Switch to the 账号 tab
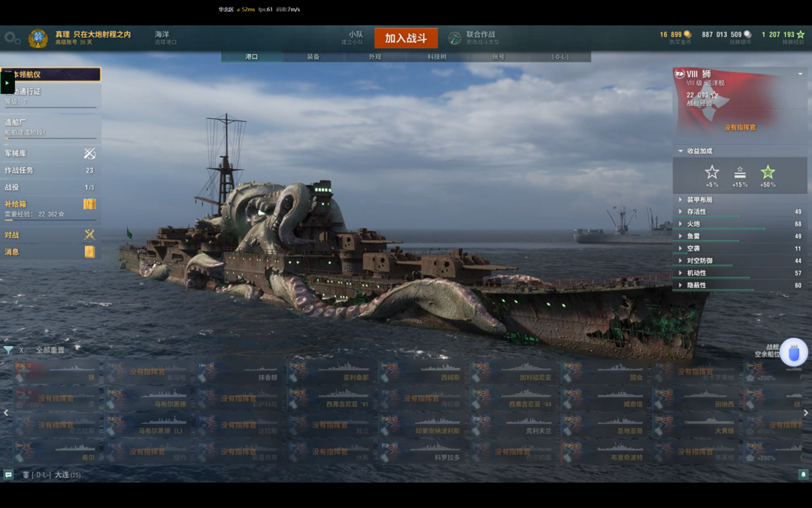The image size is (812, 508). pos(498,56)
